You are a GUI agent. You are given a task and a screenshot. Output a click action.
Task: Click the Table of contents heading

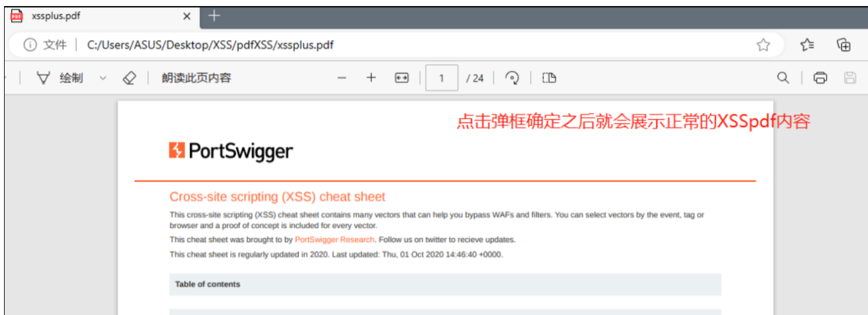pyautogui.click(x=207, y=284)
